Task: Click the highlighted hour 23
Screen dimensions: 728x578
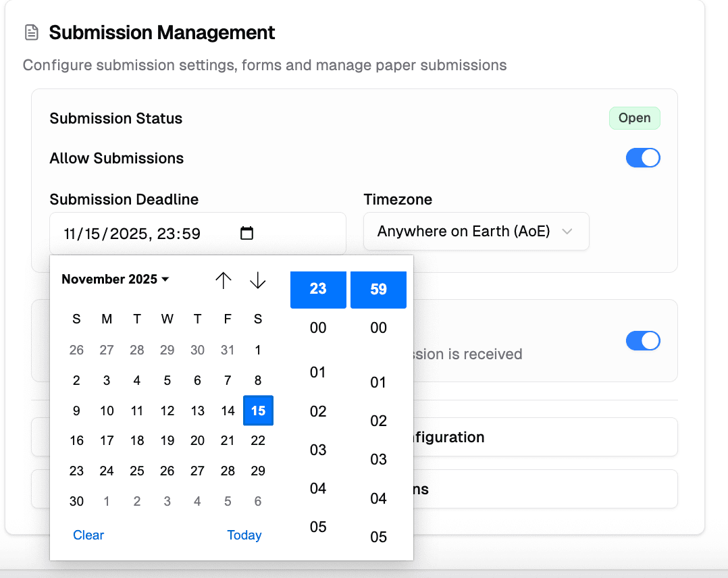Action: [x=317, y=289]
